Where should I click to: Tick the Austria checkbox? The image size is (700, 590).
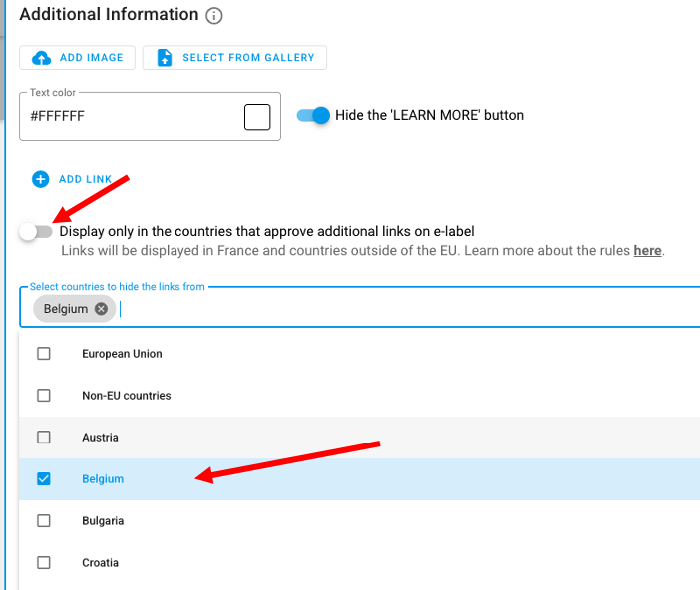tap(44, 438)
